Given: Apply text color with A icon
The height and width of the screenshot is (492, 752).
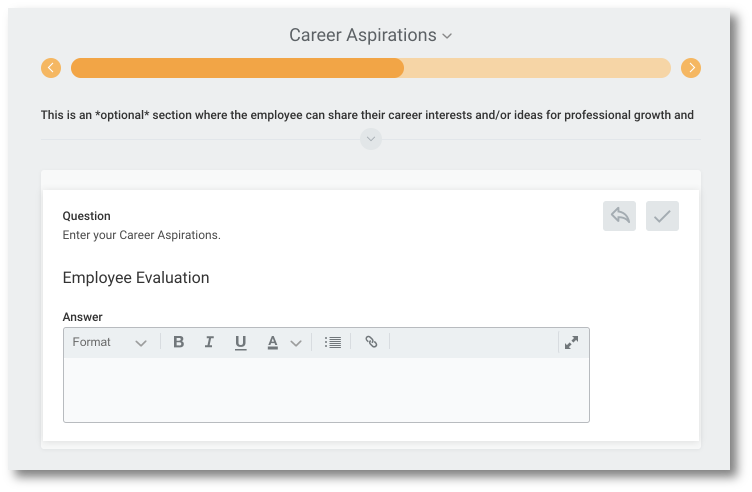Looking at the screenshot, I should tap(272, 342).
